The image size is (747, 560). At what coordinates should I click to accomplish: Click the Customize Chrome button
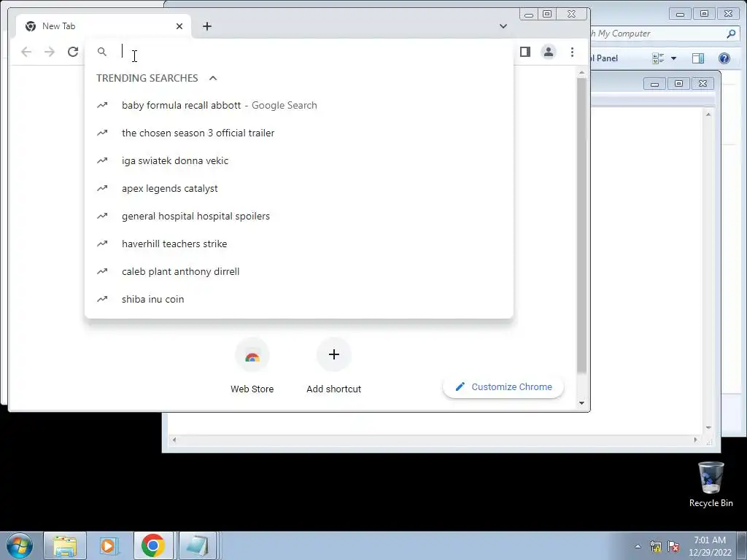503,386
